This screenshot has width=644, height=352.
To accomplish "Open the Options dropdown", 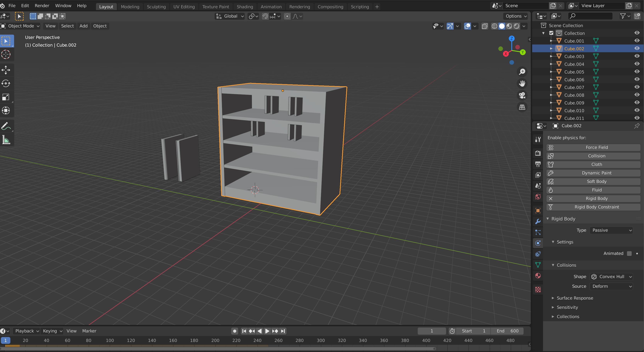I will point(516,16).
